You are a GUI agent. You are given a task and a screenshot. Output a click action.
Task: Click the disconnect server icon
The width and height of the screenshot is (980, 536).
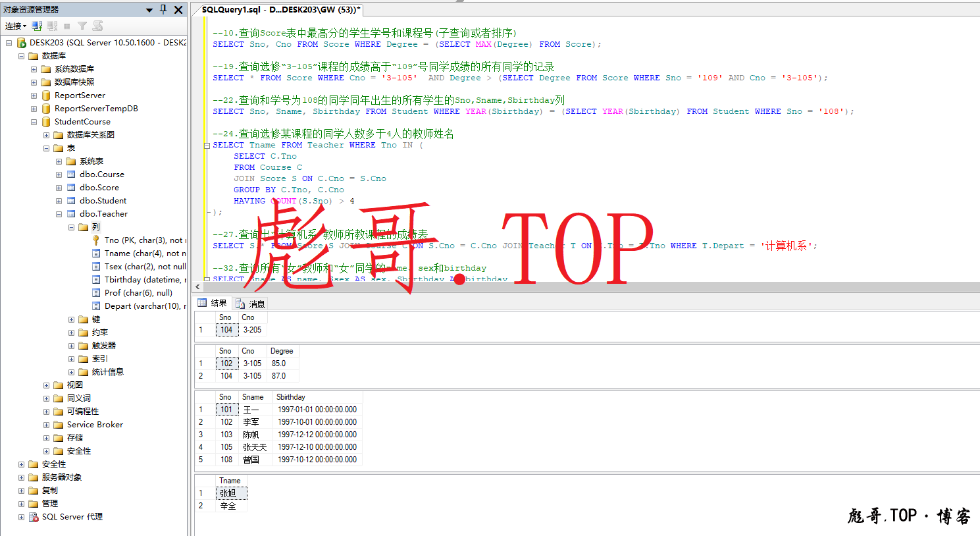52,26
